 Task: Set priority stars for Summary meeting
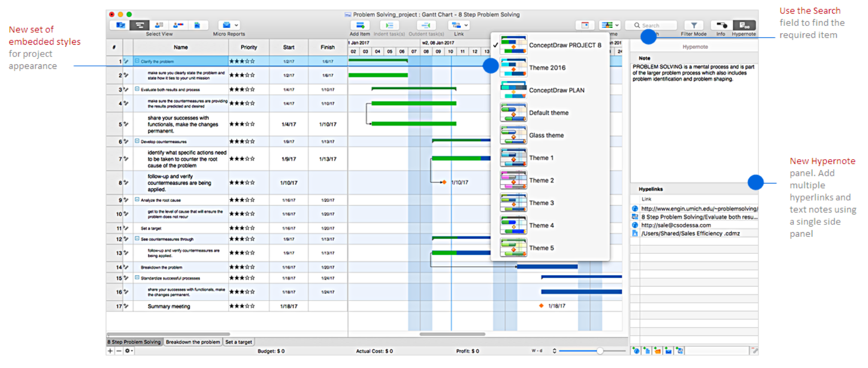tap(242, 306)
